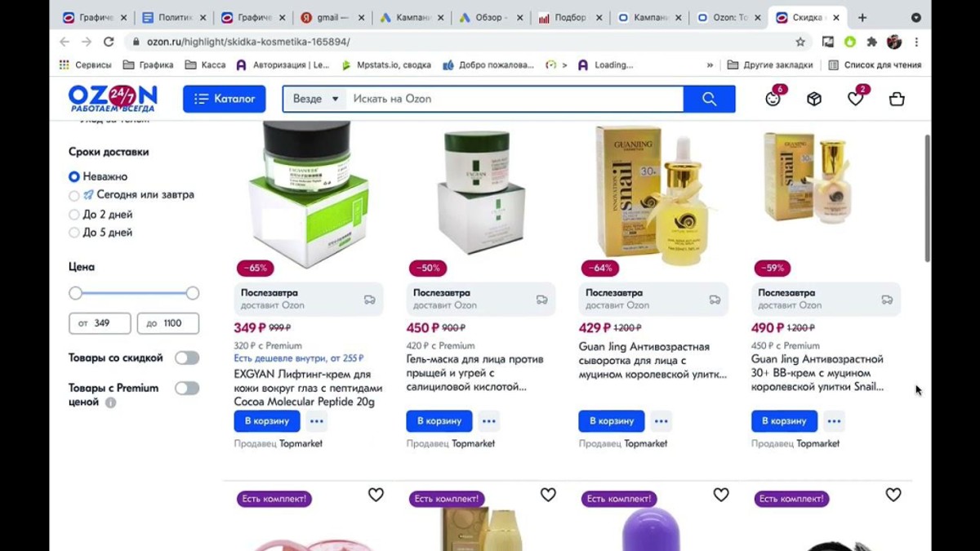Reload the page in the browser
The height and width of the screenshot is (551, 980).
pyautogui.click(x=109, y=42)
